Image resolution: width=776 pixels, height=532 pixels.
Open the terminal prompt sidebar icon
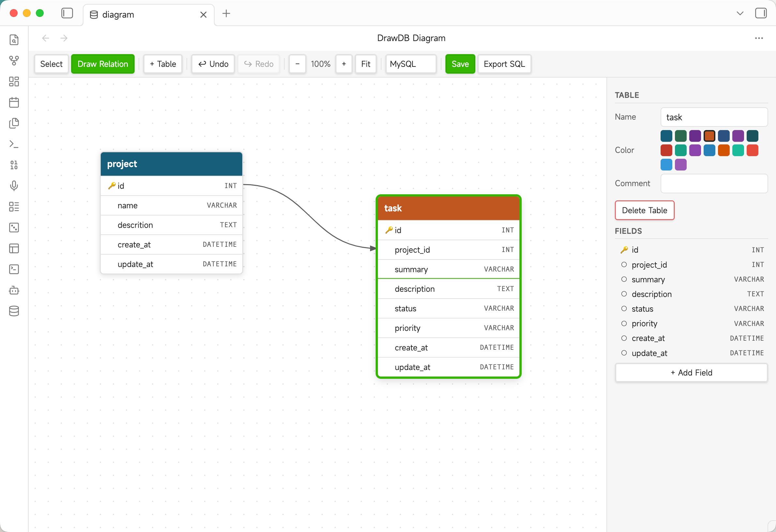click(x=14, y=144)
